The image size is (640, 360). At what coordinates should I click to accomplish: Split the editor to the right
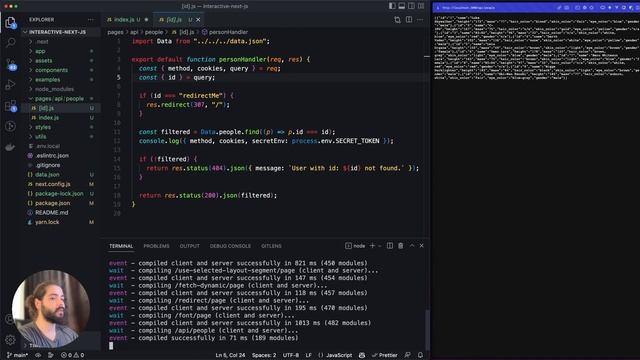409,20
